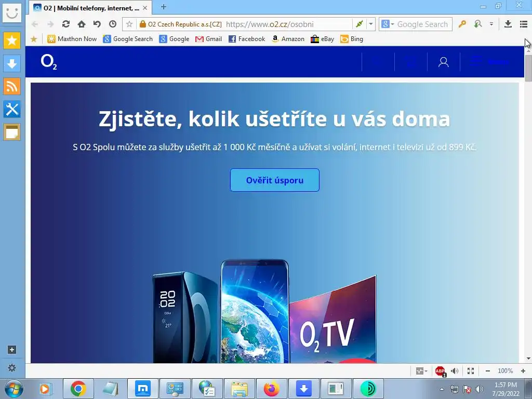This screenshot has width=532, height=399.
Task: Toggle full screen mode in status bar
Action: [x=471, y=371]
